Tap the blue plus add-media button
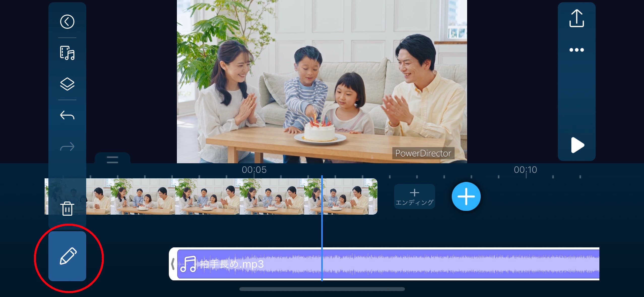644x297 pixels. pos(466,196)
